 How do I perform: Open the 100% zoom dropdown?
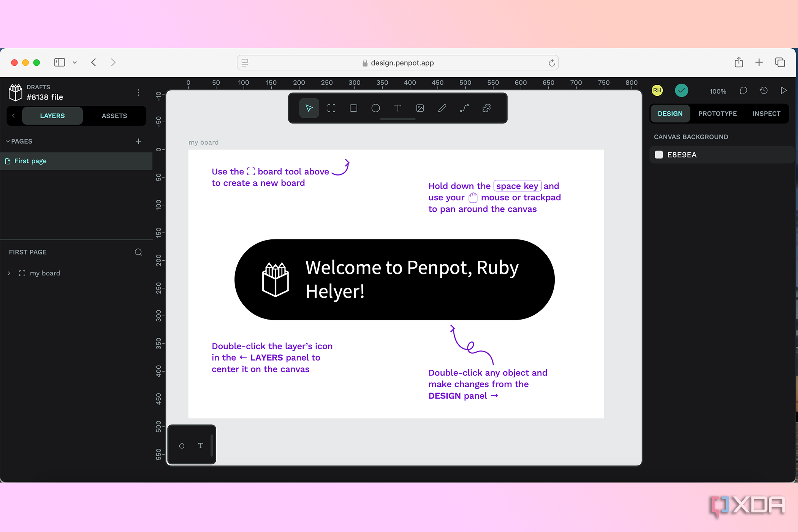pyautogui.click(x=718, y=91)
